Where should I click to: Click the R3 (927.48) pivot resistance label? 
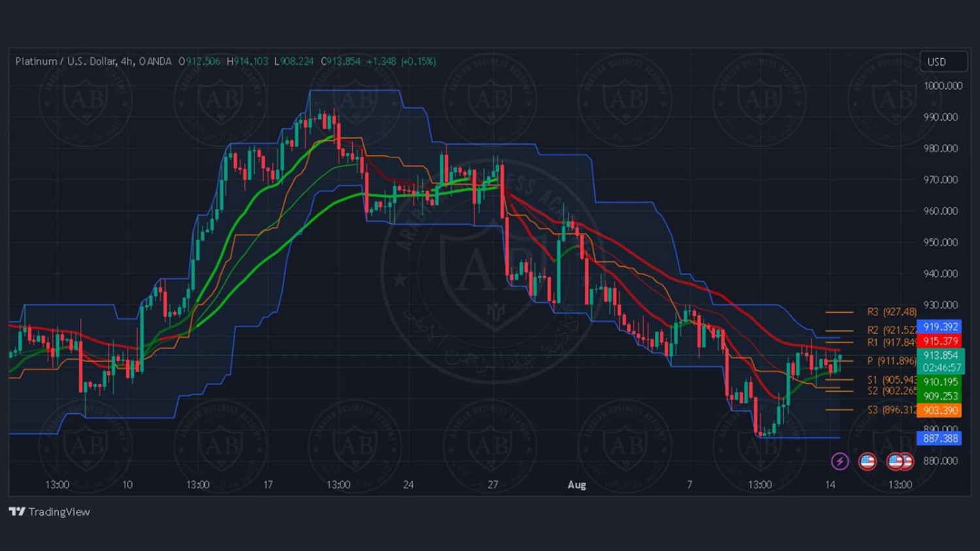point(891,312)
